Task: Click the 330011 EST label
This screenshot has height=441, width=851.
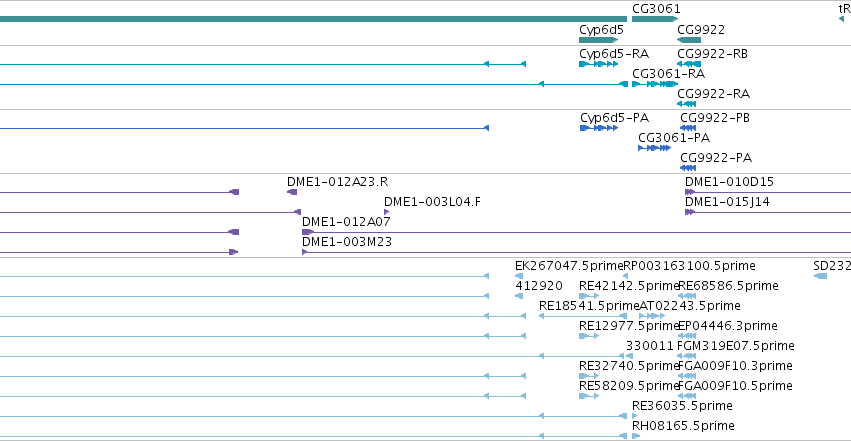Action: [650, 346]
